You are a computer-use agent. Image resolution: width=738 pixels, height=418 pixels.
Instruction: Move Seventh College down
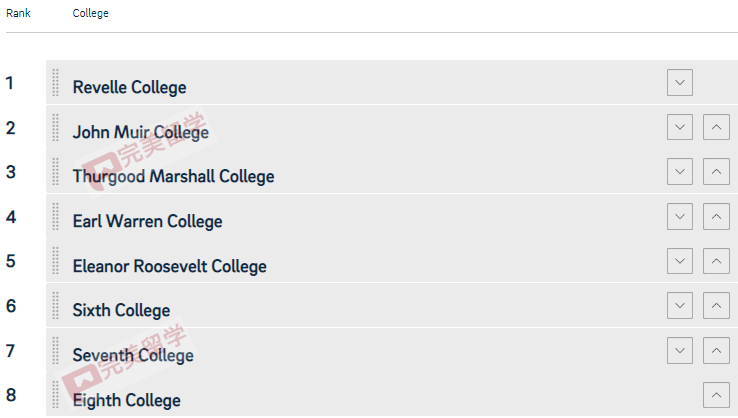point(680,350)
